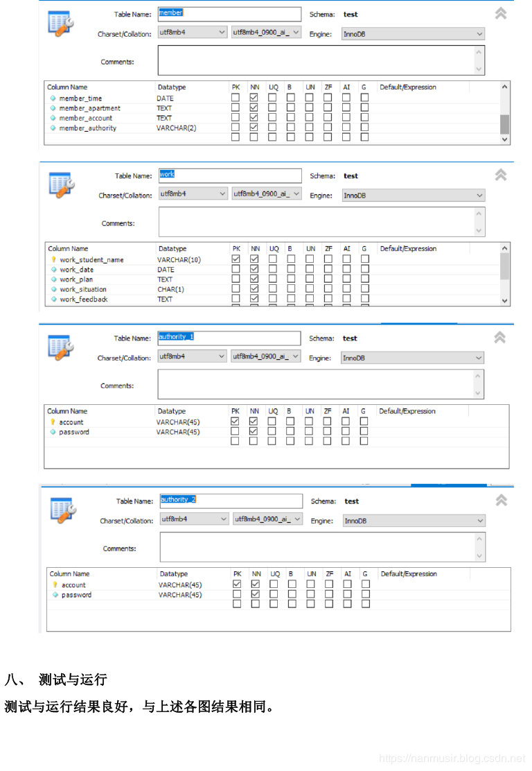The height and width of the screenshot is (771, 532).
Task: Click the scroll-down arrow of member columns list
Action: [504, 139]
